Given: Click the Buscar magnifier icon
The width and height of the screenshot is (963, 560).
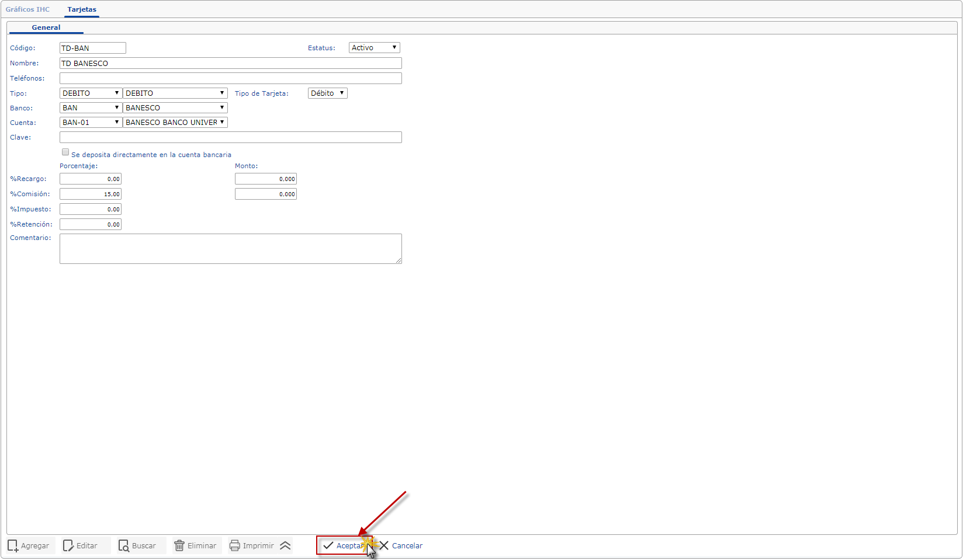Looking at the screenshot, I should (x=124, y=546).
